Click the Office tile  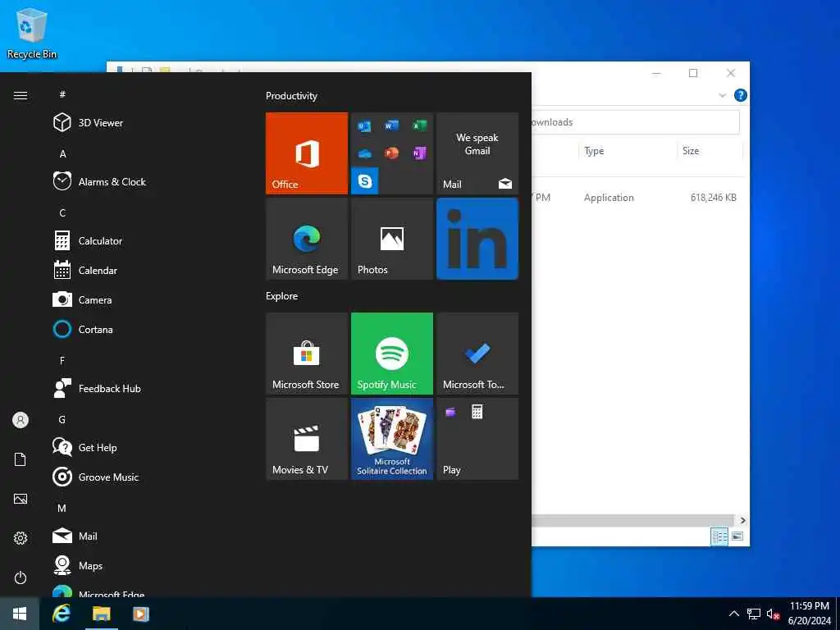point(307,153)
